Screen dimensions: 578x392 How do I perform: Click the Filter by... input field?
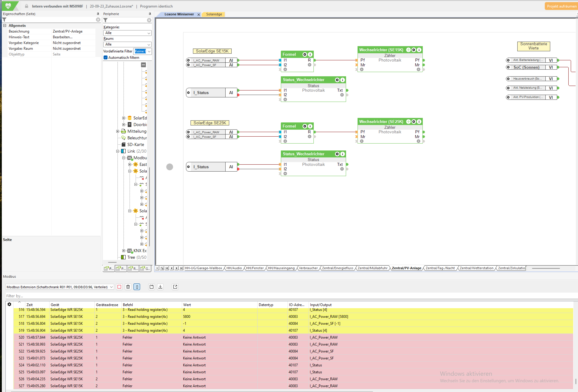coord(149,296)
